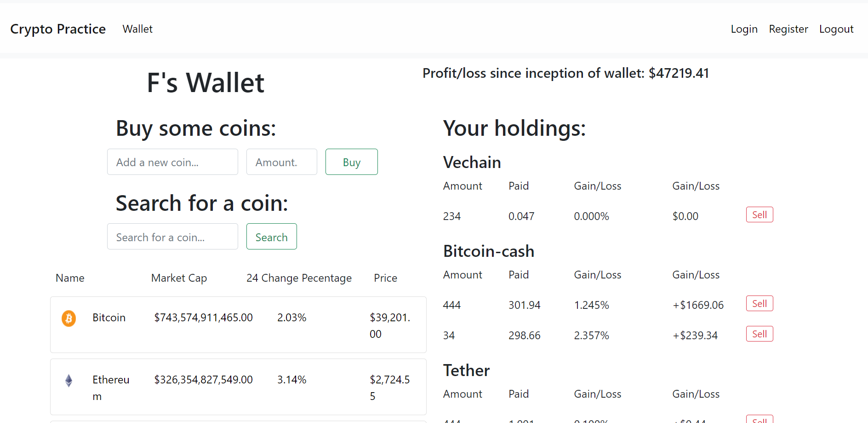Sell the first Bitcoin-cash holding
This screenshot has width=868, height=423.
pos(759,303)
